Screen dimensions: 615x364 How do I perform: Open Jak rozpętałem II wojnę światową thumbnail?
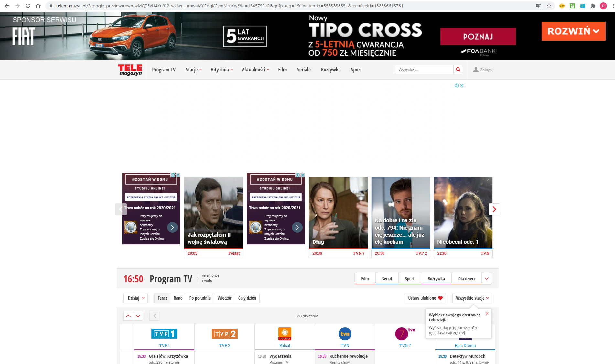coord(213,212)
